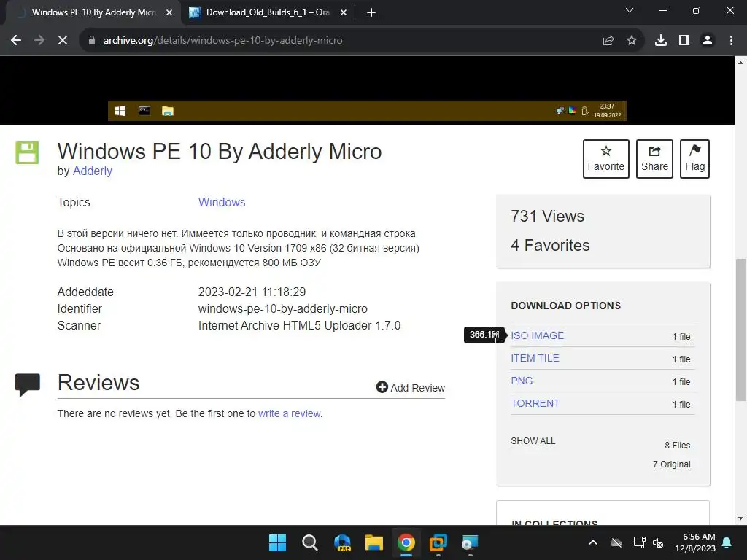Click the scrollbar up arrow
The width and height of the screenshot is (747, 560).
point(741,63)
